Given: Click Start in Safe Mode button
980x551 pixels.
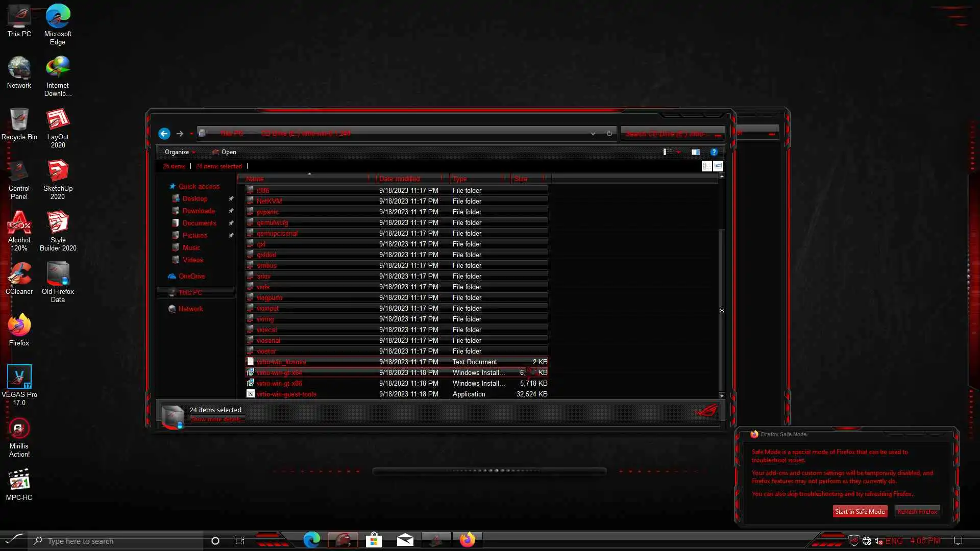Looking at the screenshot, I should tap(860, 511).
